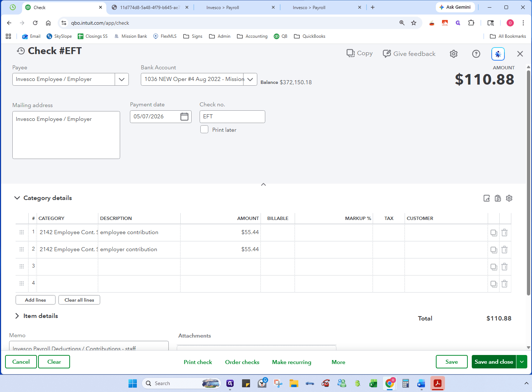This screenshot has width=532, height=392.
Task: Collapse the header with the up chevron
Action: [x=263, y=184]
